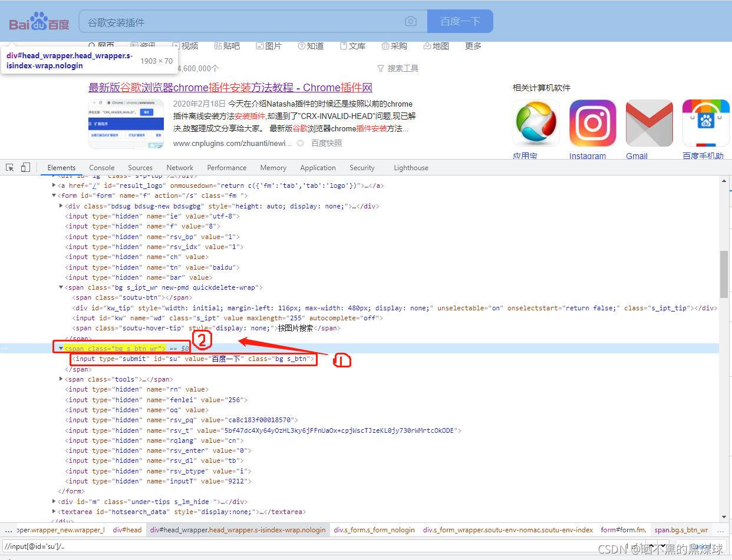The width and height of the screenshot is (732, 560).
Task: Expand the div id="m" under-tips node
Action: [x=54, y=502]
